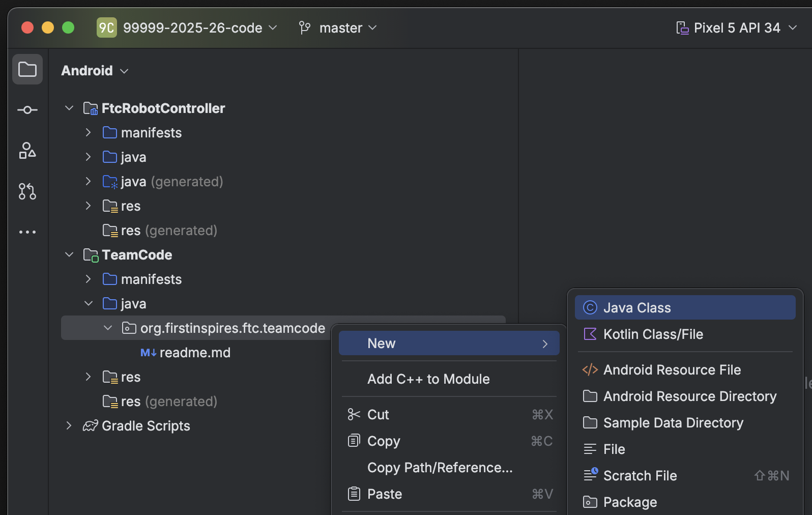The height and width of the screenshot is (515, 812).
Task: Select Copy Path/Reference in context menu
Action: pyautogui.click(x=440, y=468)
